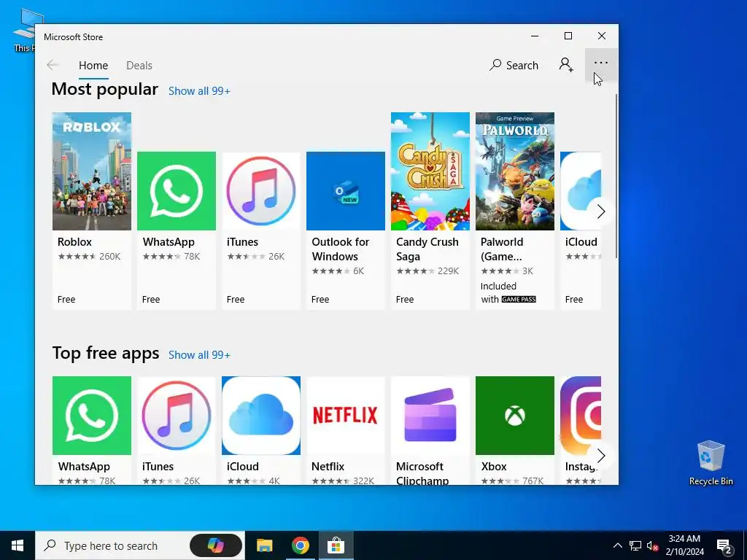
Task: Open iTunes tile in Most popular row
Action: pos(260,230)
